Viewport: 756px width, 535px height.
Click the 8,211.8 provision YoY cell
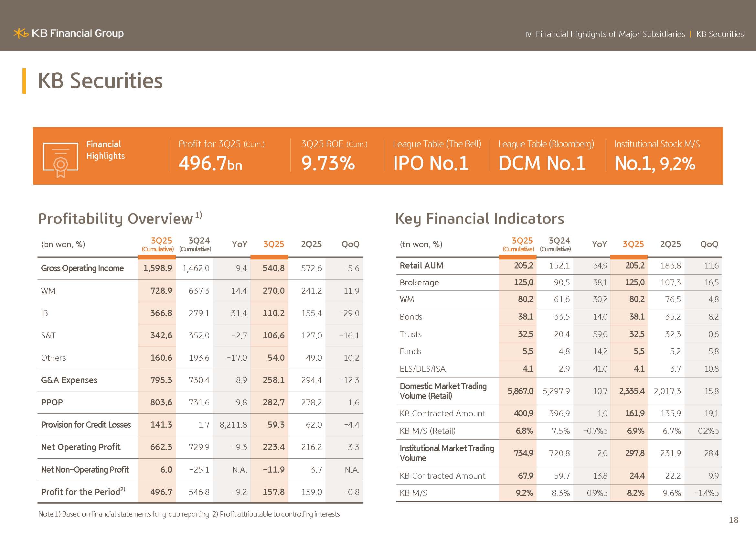coord(233,425)
